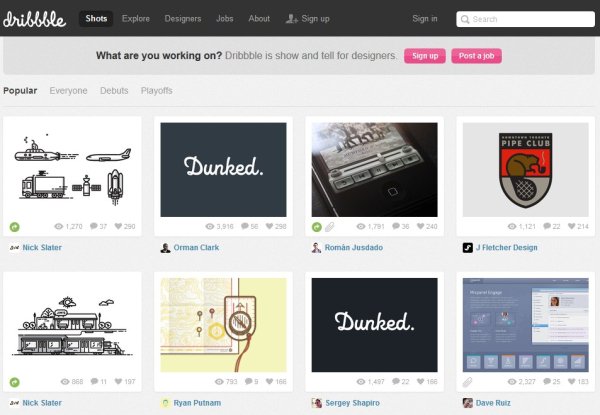This screenshot has height=415, width=600.
Task: Click the pink Post a job button
Action: tap(476, 56)
